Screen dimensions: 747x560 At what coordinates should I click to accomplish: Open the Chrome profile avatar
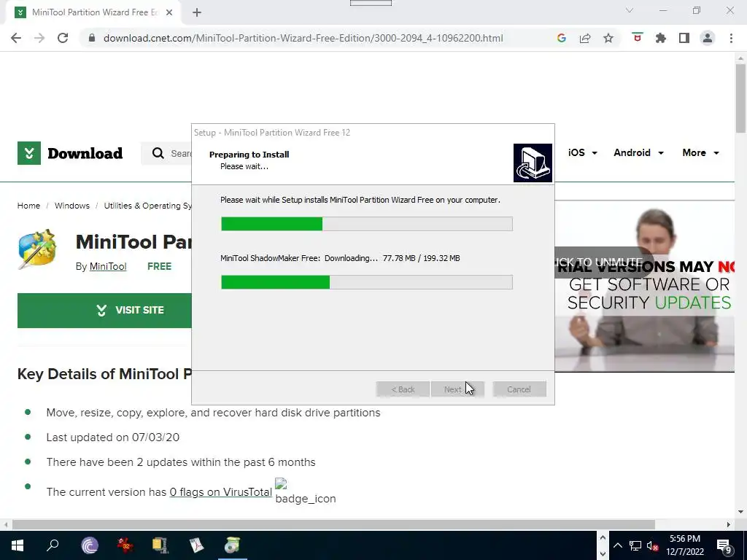tap(708, 38)
